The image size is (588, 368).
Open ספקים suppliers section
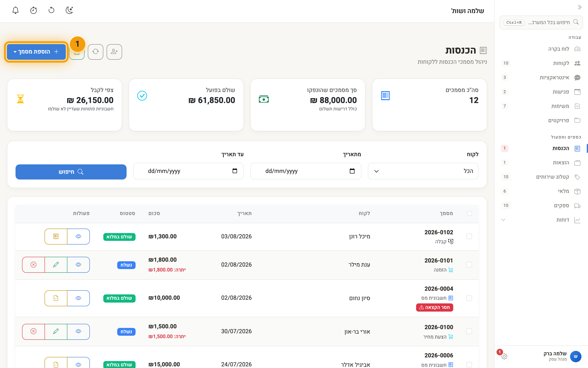[541, 206]
